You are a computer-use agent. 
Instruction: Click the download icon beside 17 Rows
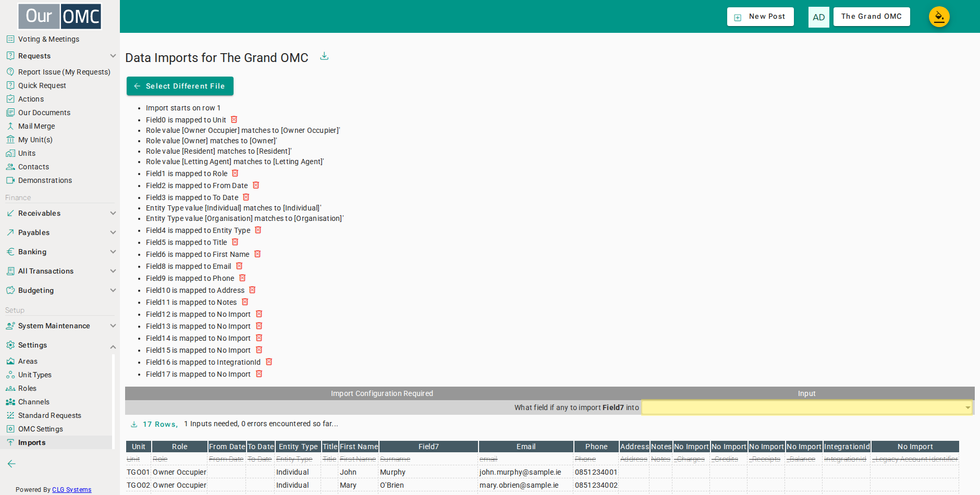(x=134, y=424)
